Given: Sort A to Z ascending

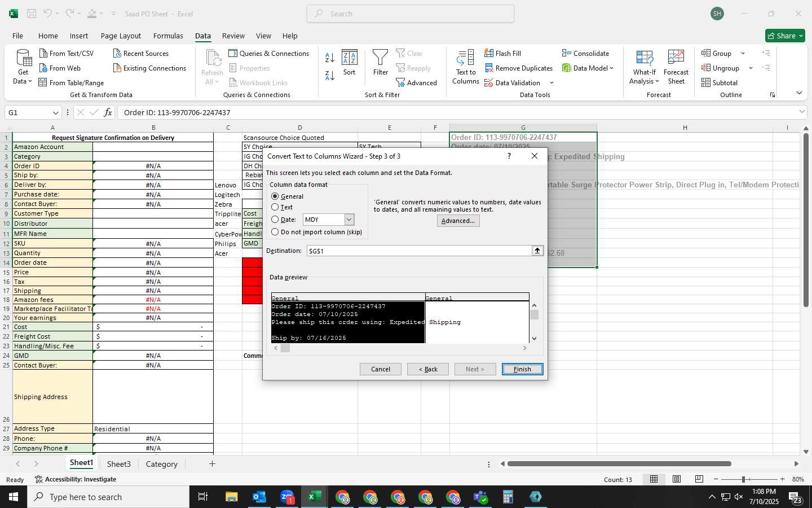Looking at the screenshot, I should point(330,57).
